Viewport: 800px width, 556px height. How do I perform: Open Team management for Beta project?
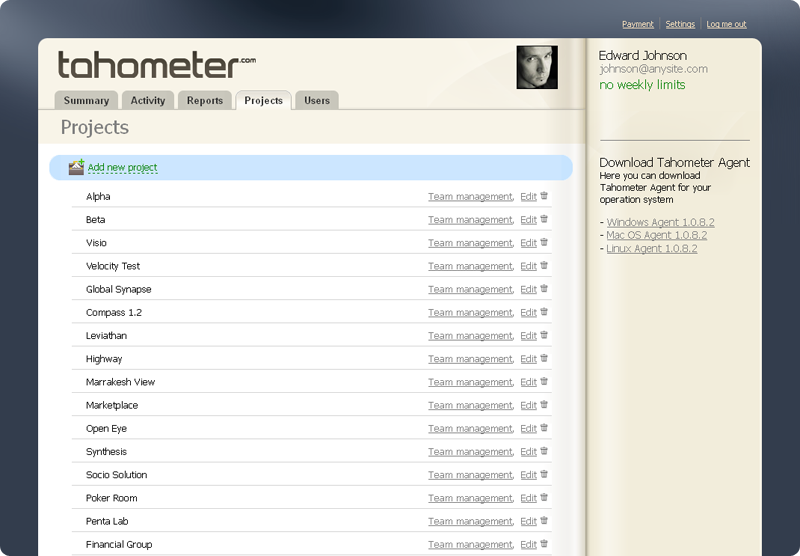point(470,220)
